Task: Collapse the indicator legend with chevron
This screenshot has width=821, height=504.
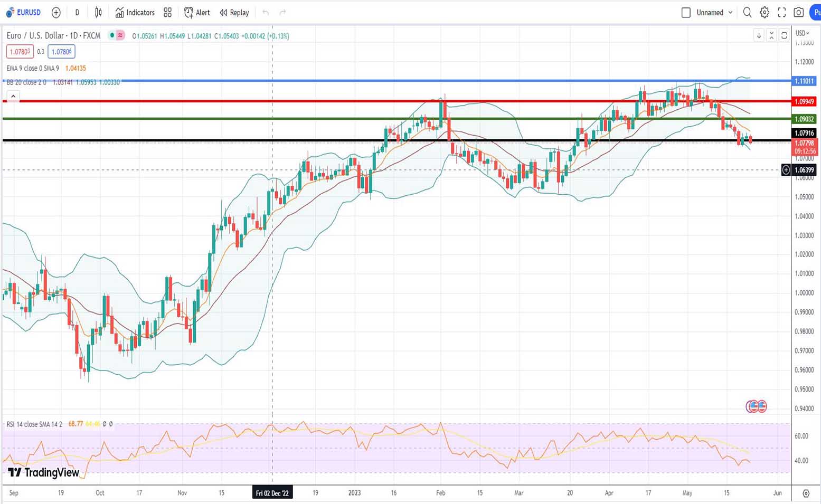Action: click(13, 96)
